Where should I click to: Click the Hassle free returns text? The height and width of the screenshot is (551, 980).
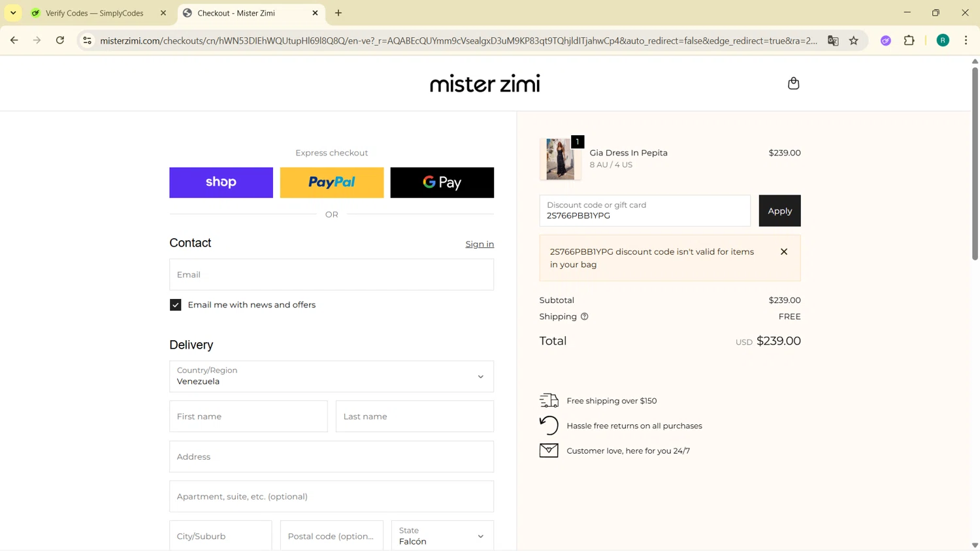point(634,426)
